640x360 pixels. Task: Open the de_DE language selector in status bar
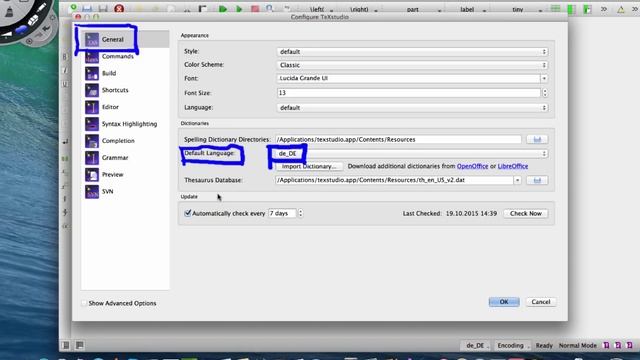pos(477,345)
